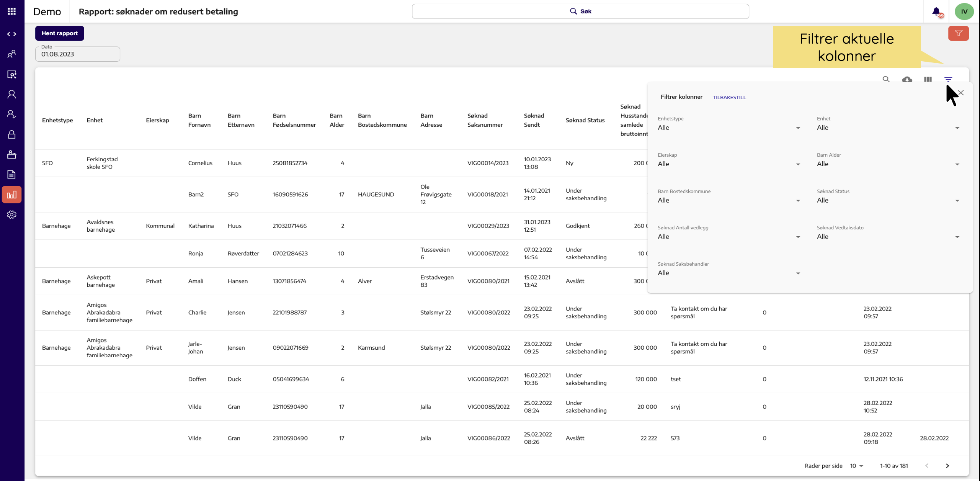Click the table search magnifier icon
Image resolution: width=980 pixels, height=481 pixels.
[886, 79]
